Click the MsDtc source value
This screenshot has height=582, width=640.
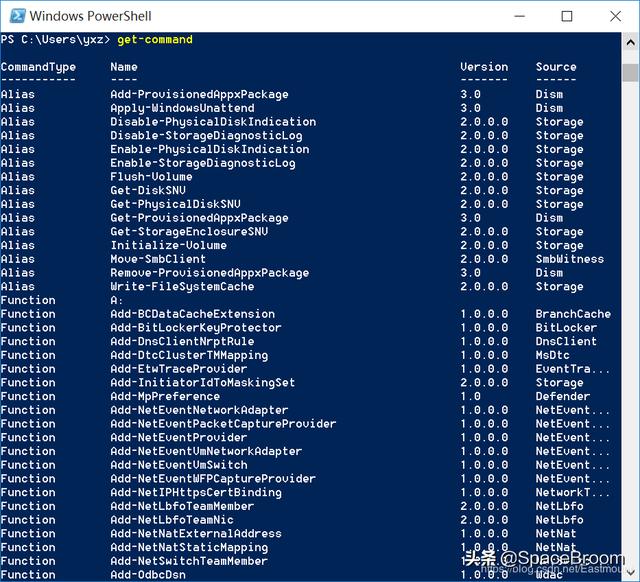(553, 355)
